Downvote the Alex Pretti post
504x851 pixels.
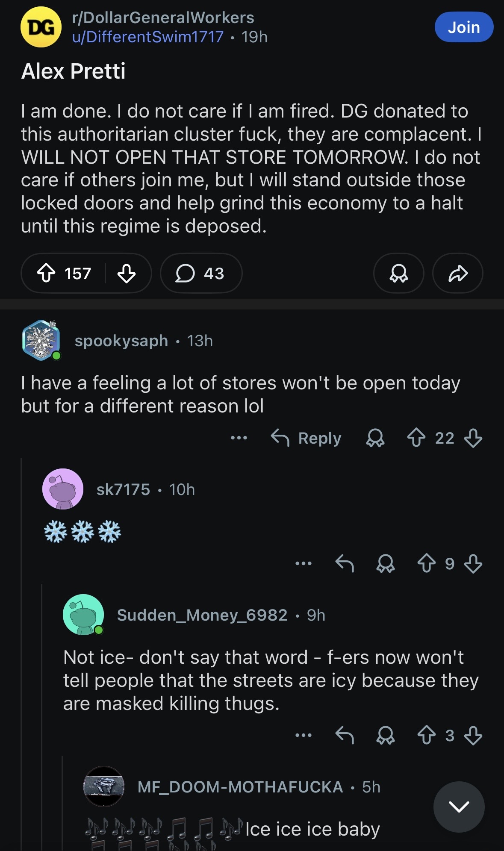pos(127,273)
